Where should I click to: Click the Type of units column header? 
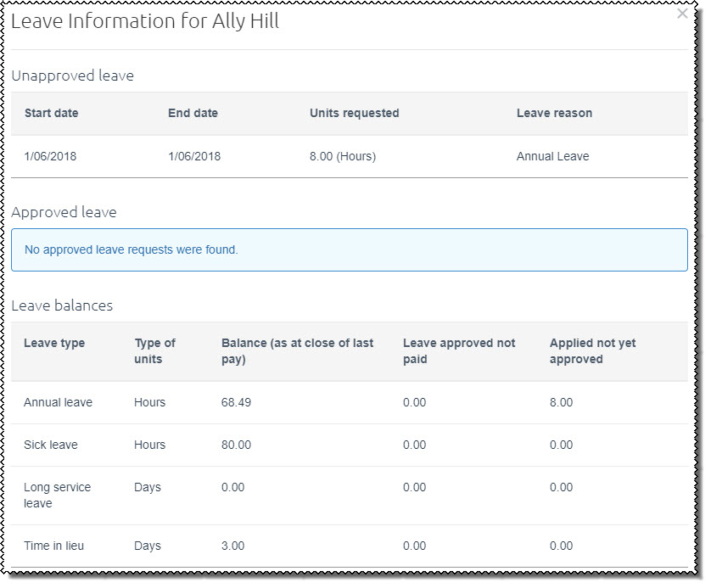154,351
